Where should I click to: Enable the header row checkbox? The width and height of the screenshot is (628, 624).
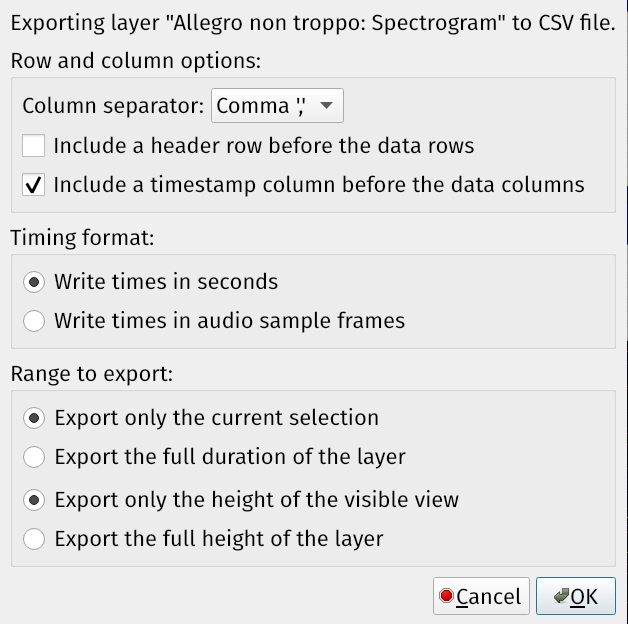click(x=34, y=145)
